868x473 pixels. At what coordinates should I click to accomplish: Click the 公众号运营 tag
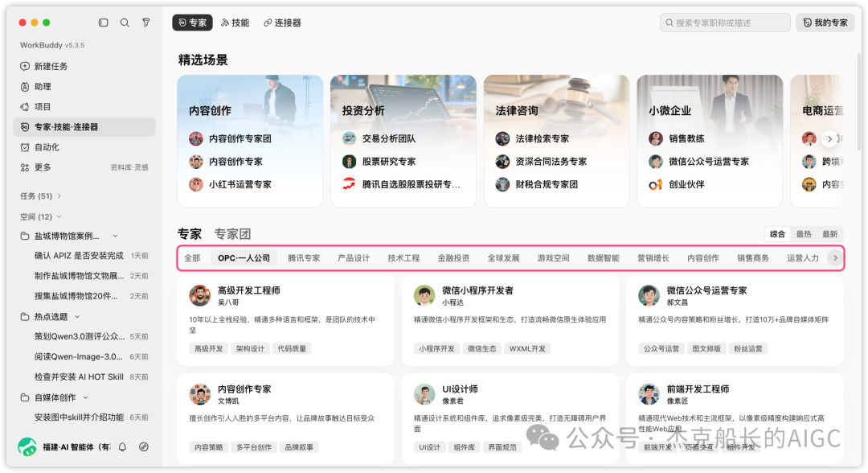(661, 349)
